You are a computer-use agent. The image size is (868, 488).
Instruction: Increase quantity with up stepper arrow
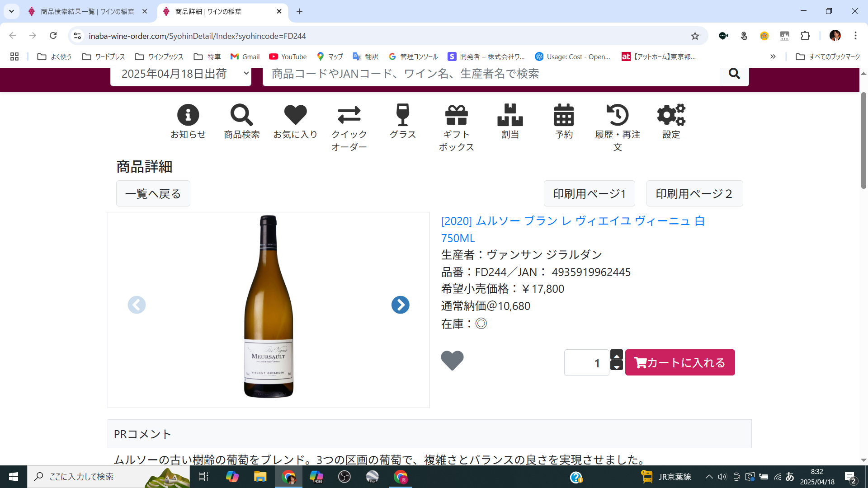(617, 355)
